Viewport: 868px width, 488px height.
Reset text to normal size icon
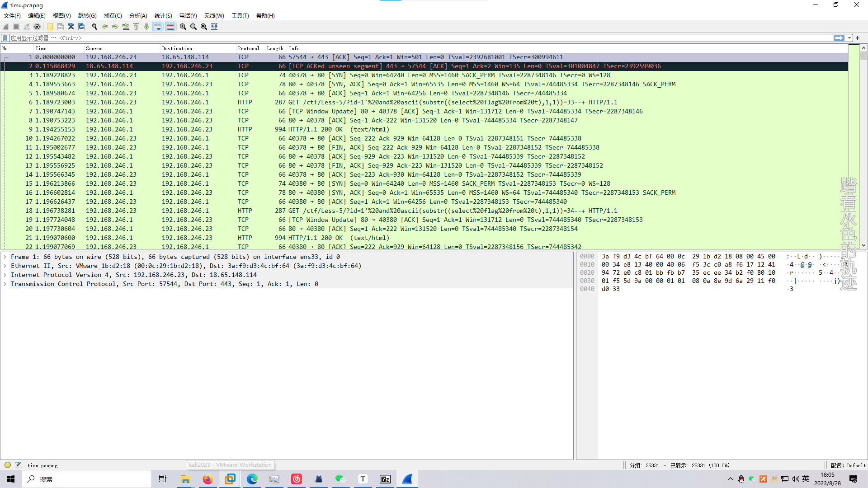click(x=204, y=27)
